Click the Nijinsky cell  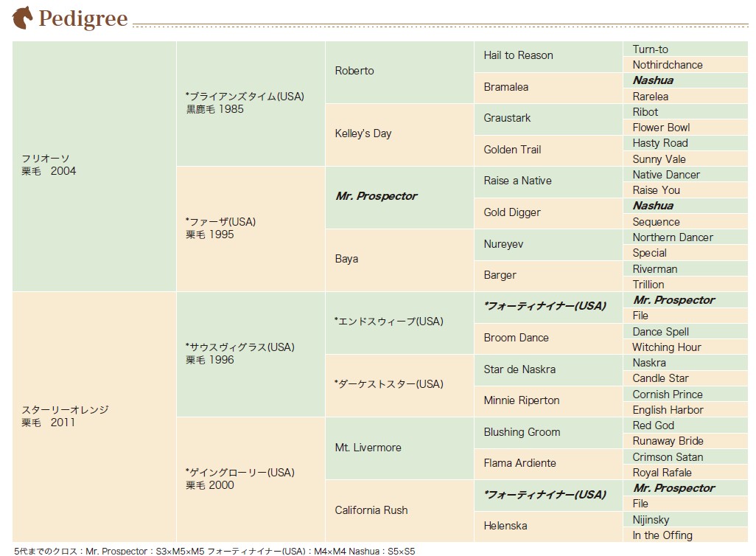685,519
